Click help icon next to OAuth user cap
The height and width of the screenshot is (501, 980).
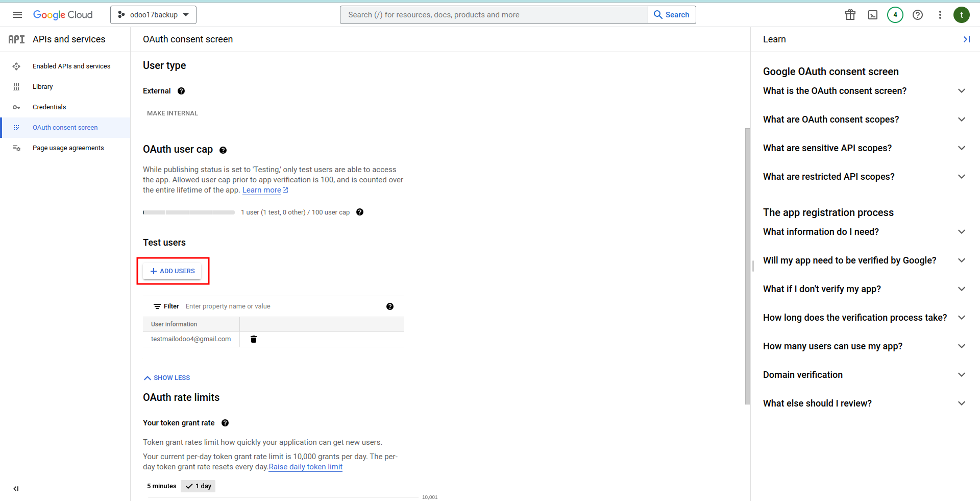click(223, 150)
